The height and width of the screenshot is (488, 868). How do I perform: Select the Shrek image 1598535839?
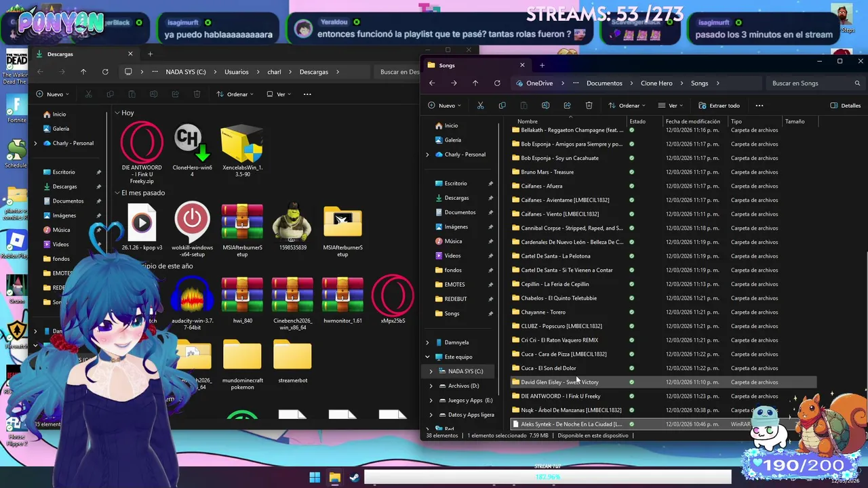[x=292, y=227]
